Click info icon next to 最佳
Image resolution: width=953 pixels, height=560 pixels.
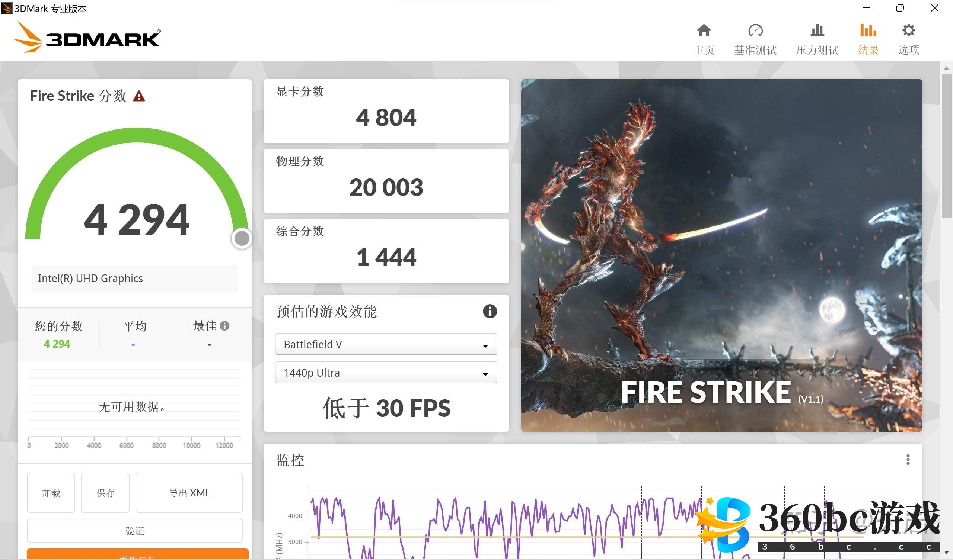[224, 326]
